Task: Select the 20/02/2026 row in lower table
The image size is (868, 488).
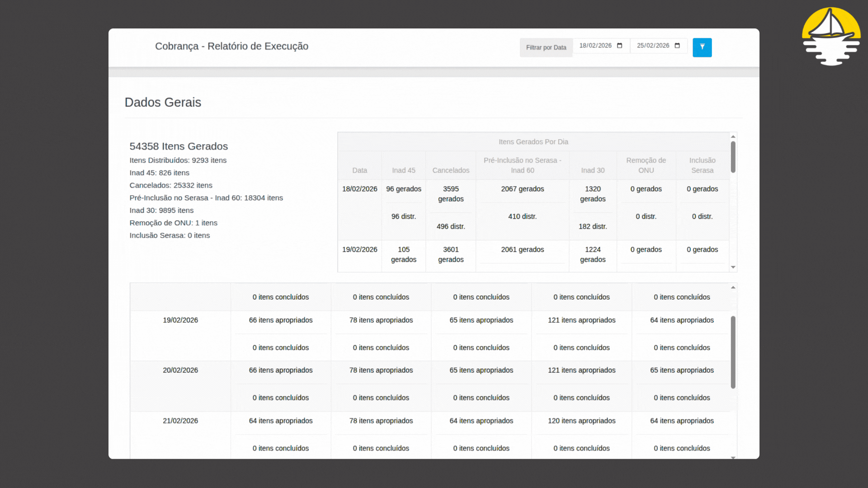Action: [180, 370]
